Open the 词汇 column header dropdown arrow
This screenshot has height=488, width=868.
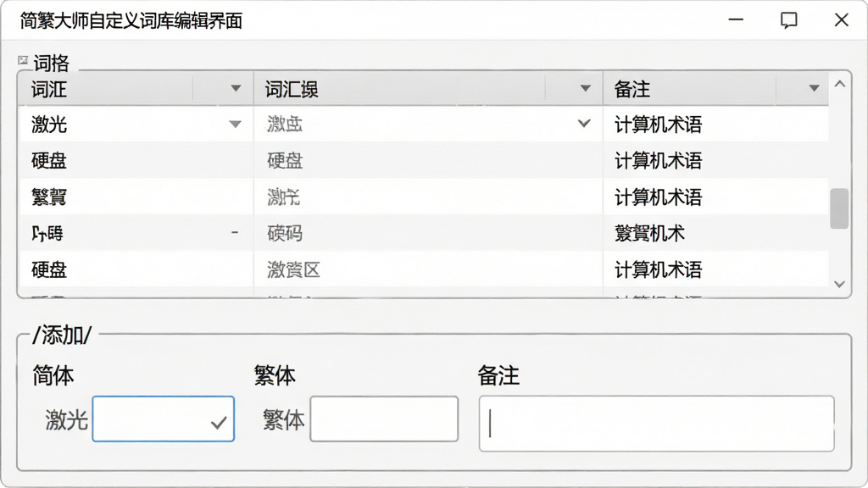pyautogui.click(x=236, y=88)
